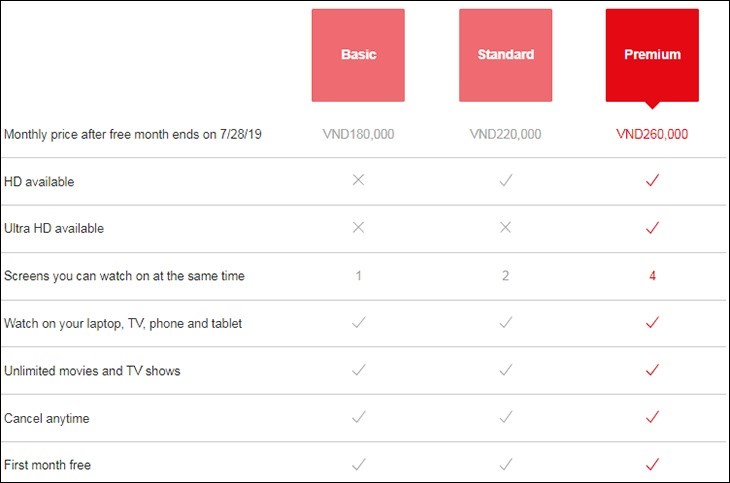Click Premium's 4 screens value
The image size is (730, 483).
pyautogui.click(x=652, y=276)
